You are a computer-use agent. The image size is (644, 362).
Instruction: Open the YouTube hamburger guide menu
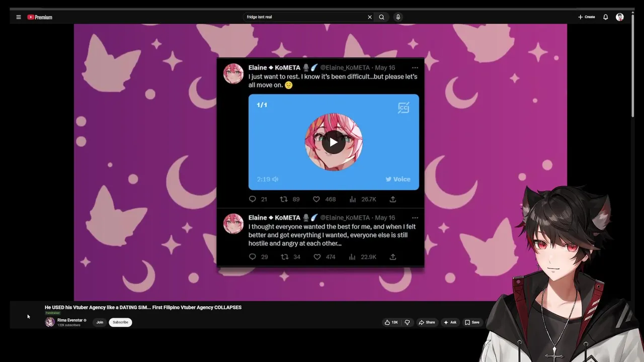19,17
